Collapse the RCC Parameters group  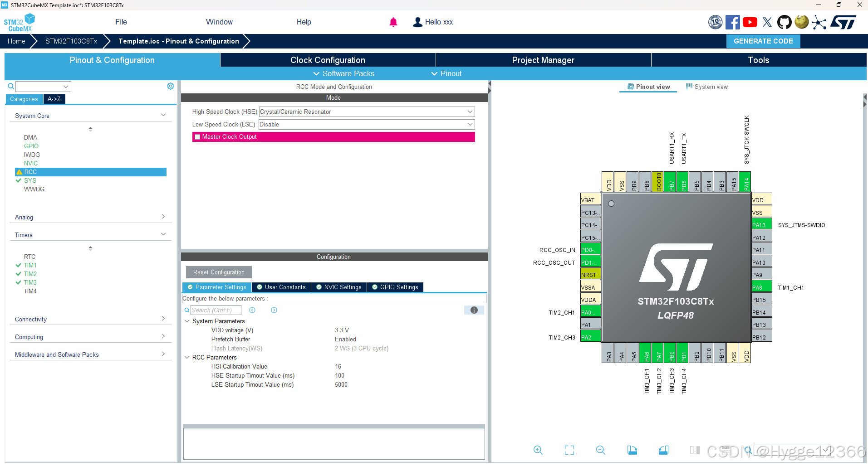pos(187,357)
